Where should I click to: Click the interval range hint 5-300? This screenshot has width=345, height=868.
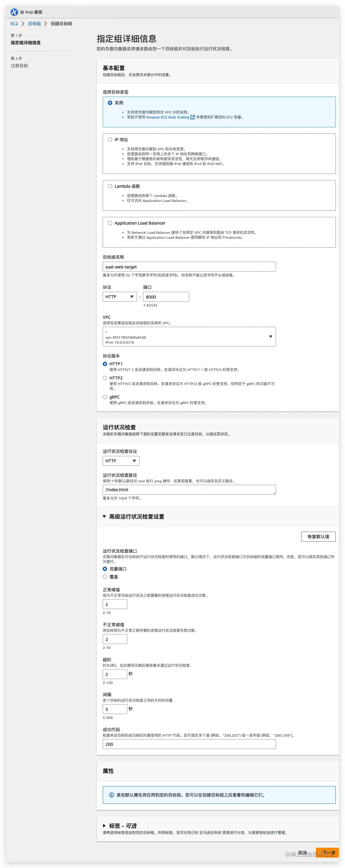tap(108, 718)
